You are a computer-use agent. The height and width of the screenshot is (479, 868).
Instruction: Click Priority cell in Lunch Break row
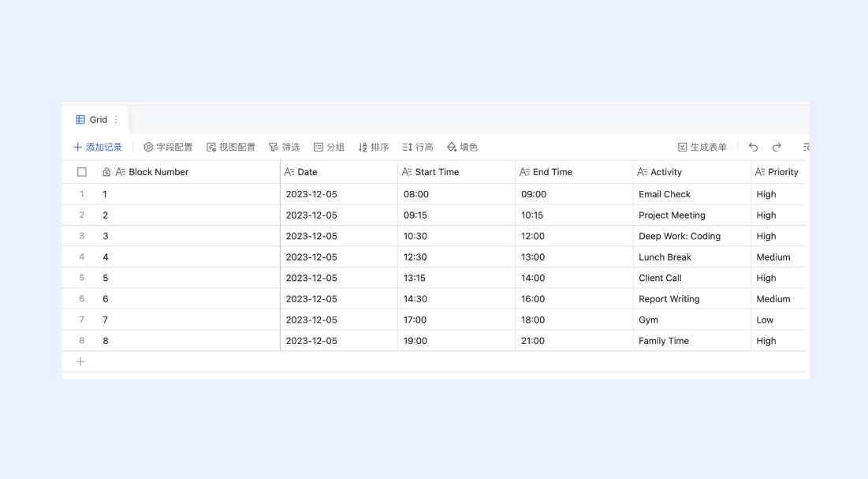click(x=778, y=257)
